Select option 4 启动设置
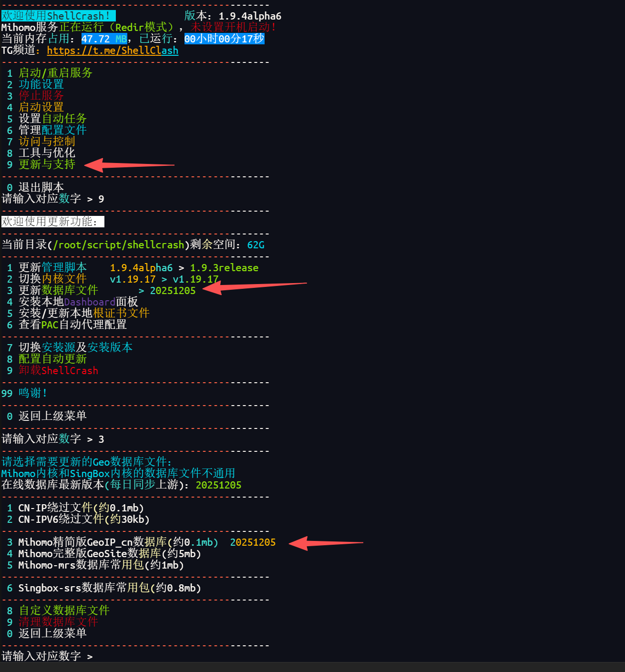 (41, 107)
